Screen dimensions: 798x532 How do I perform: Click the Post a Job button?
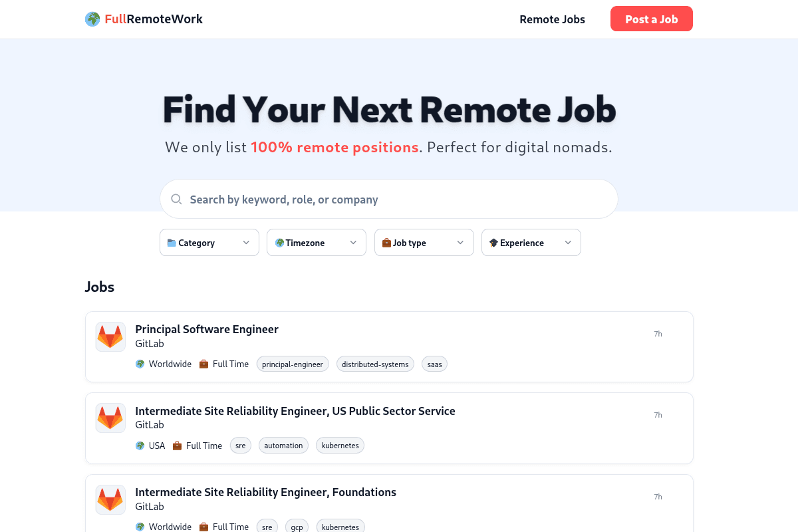tap(651, 19)
